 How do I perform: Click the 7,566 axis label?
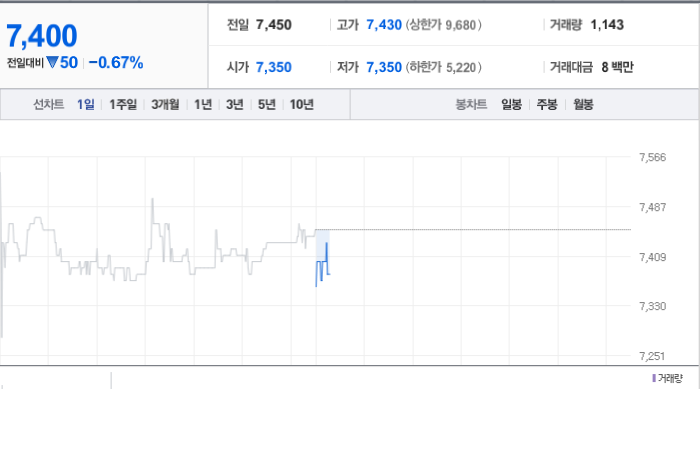652,157
